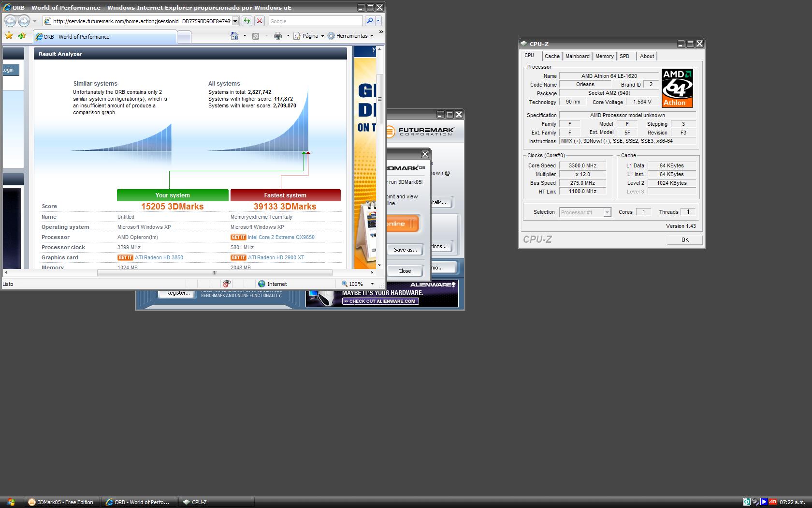Click the Print icon
The height and width of the screenshot is (508, 812).
(x=278, y=36)
